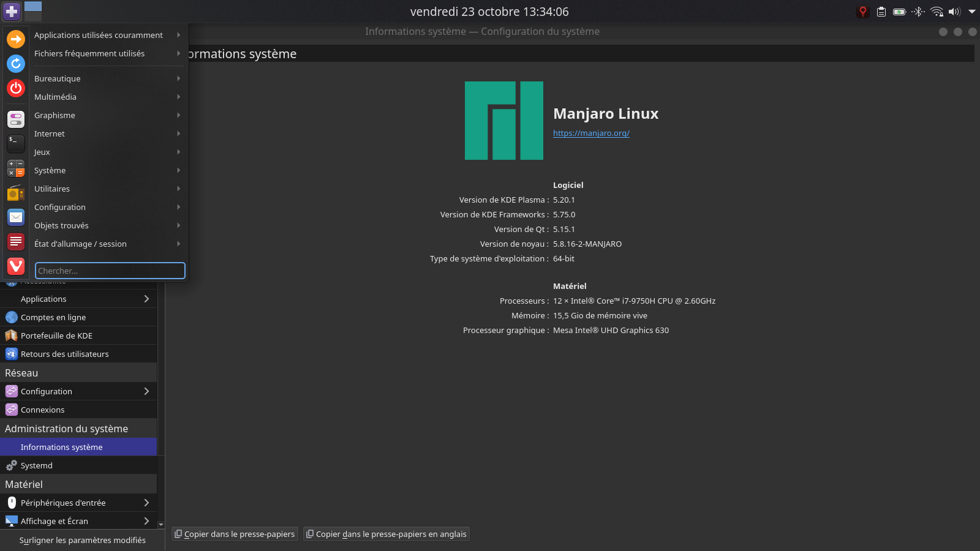This screenshot has height=551, width=980.
Task: Open Fichiers fréquemment utilisés menu entry
Action: [x=108, y=53]
